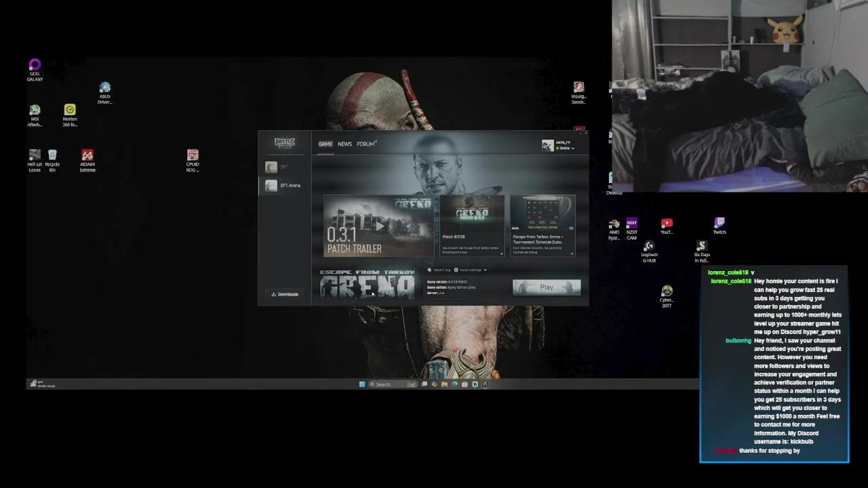868x488 pixels.
Task: Open Microsoft Edge from the taskbar
Action: point(454,384)
